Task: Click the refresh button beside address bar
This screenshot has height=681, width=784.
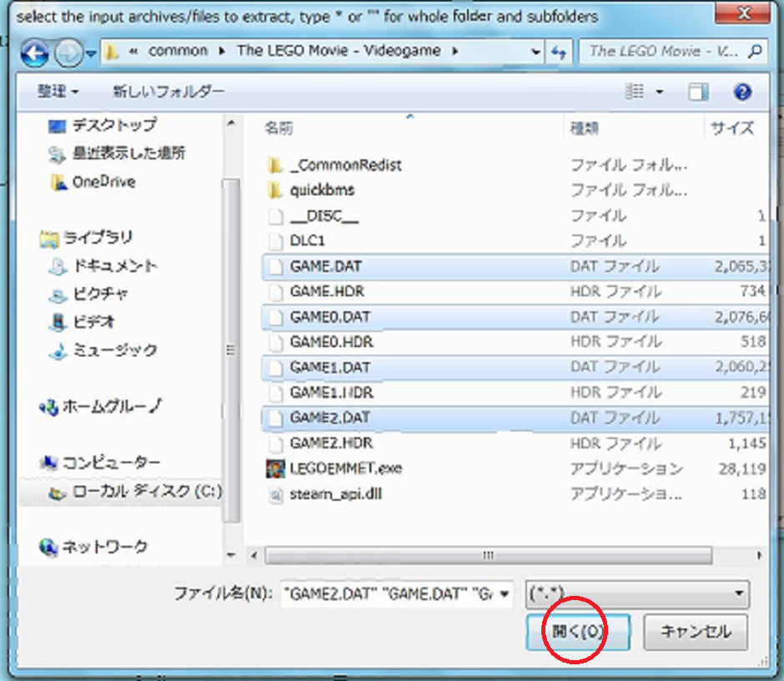Action: [559, 52]
